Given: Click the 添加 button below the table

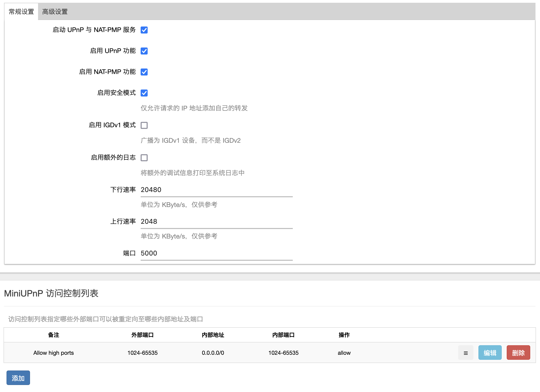Looking at the screenshot, I should [18, 378].
